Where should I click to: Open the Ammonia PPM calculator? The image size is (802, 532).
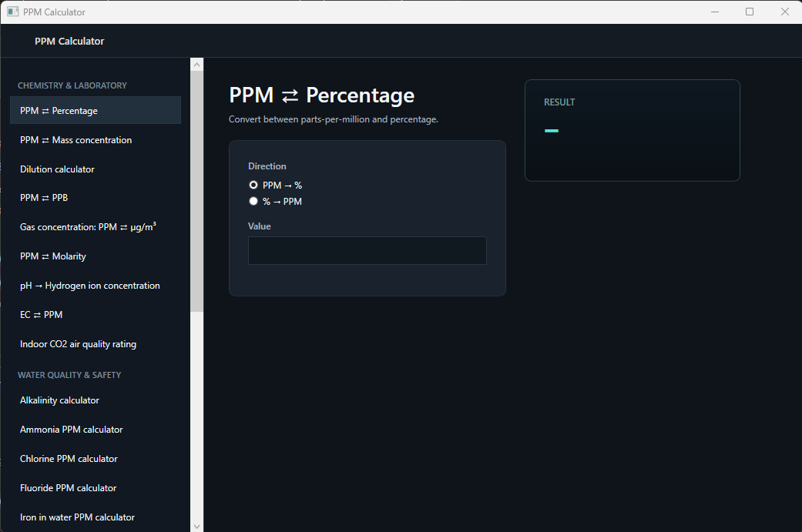point(95,430)
